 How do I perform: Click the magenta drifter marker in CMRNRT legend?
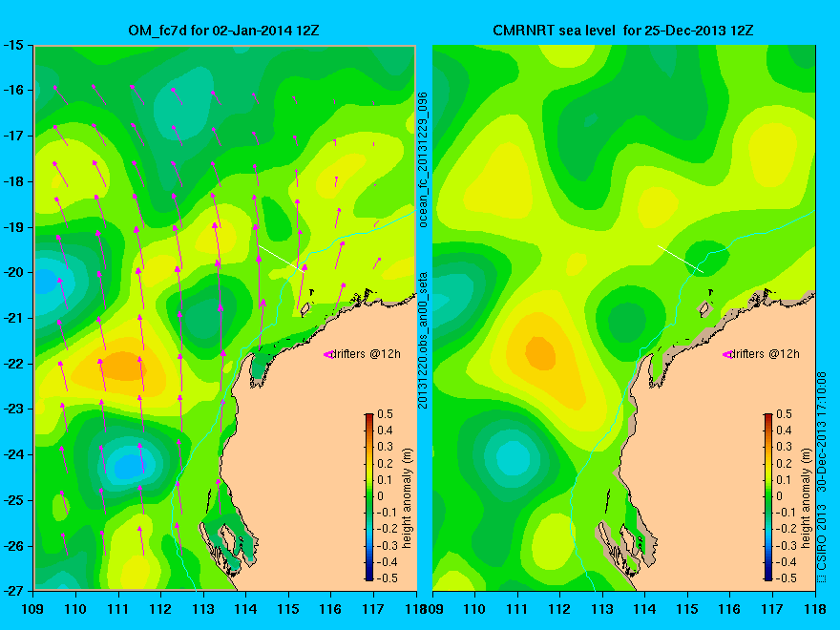[x=727, y=354]
